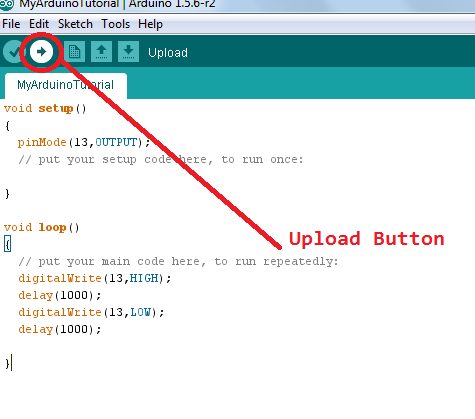The image size is (475, 419).
Task: Select the MyArduinoTutorial sketch tab
Action: pyautogui.click(x=66, y=85)
